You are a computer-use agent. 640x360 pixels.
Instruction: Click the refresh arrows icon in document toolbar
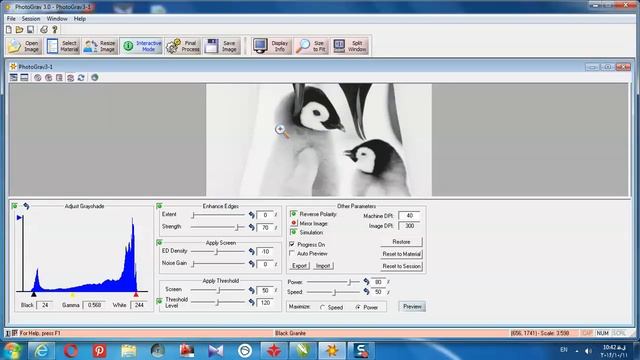(x=81, y=78)
